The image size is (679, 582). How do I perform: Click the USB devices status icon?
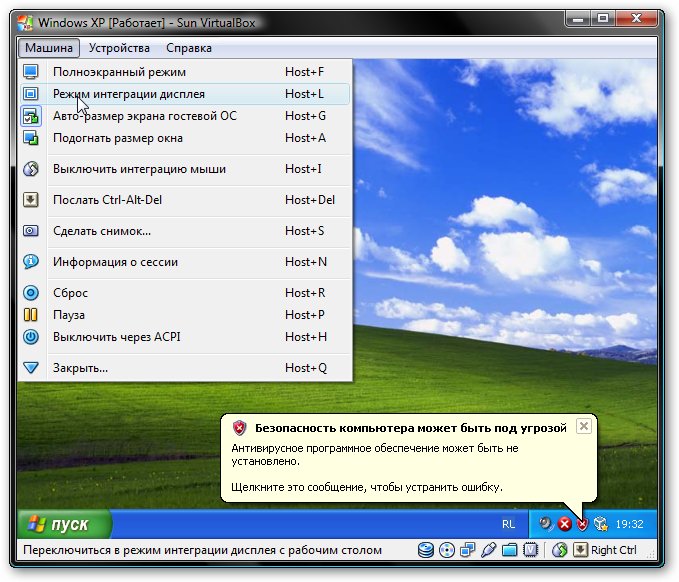coord(488,550)
